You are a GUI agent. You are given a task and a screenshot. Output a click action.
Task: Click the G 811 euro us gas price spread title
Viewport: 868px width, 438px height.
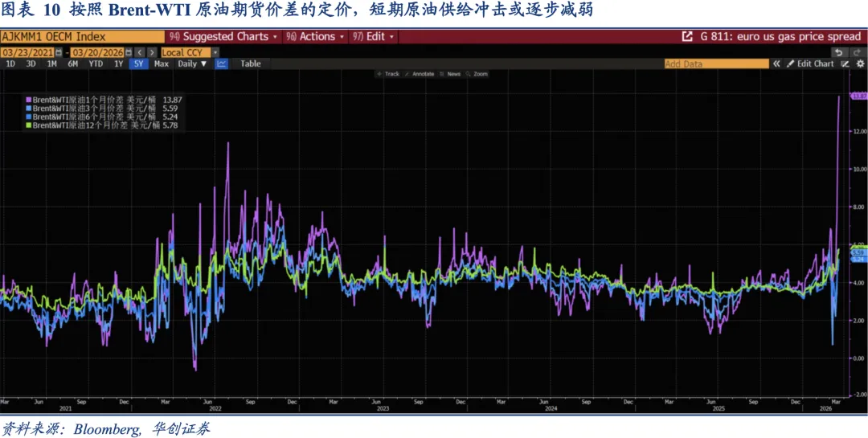(x=780, y=37)
